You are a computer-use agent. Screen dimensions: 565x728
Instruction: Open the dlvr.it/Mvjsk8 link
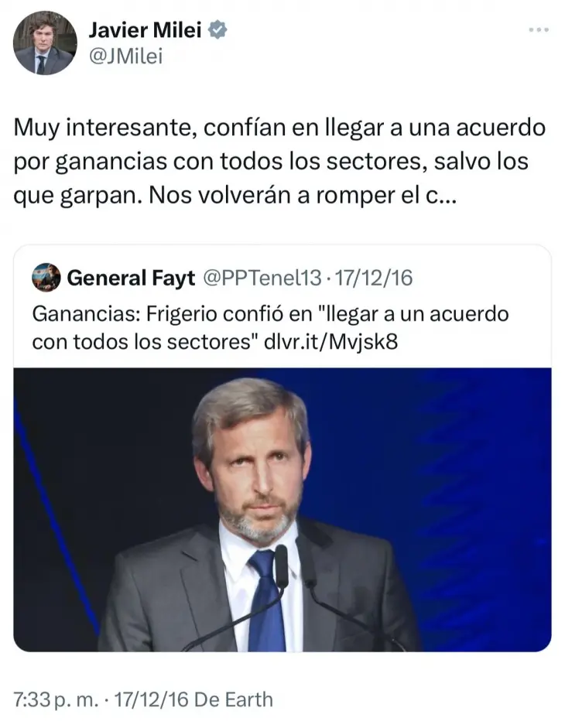(x=330, y=342)
